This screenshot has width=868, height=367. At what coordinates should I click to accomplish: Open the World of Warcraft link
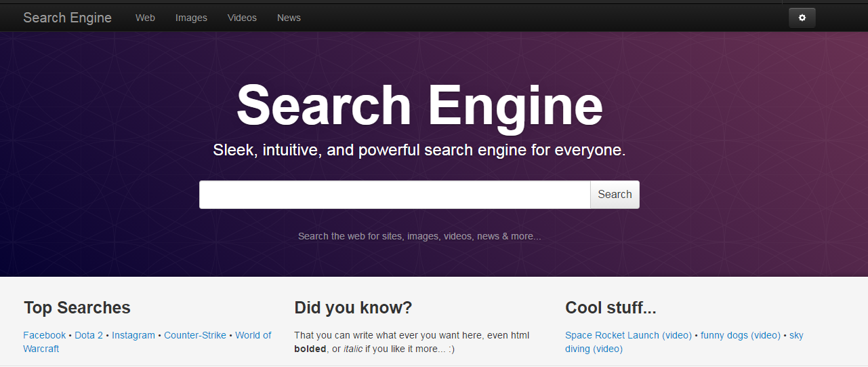click(253, 335)
